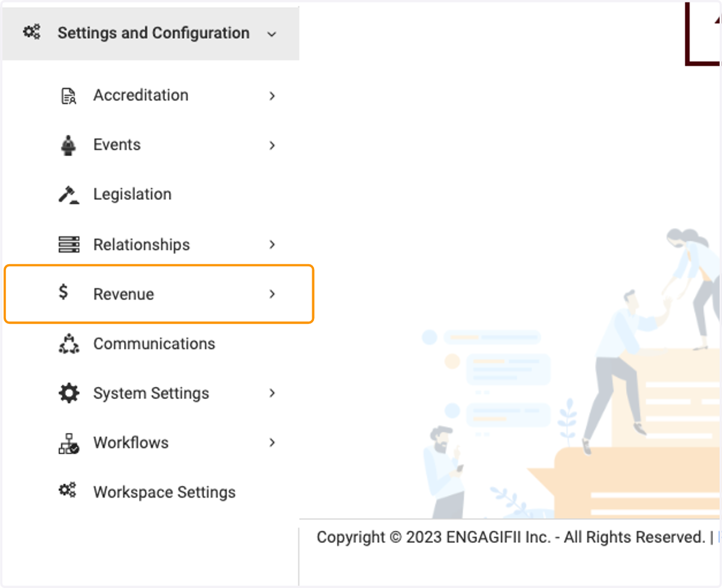Image resolution: width=722 pixels, height=588 pixels.
Task: Click the Accreditation document icon
Action: (x=69, y=96)
